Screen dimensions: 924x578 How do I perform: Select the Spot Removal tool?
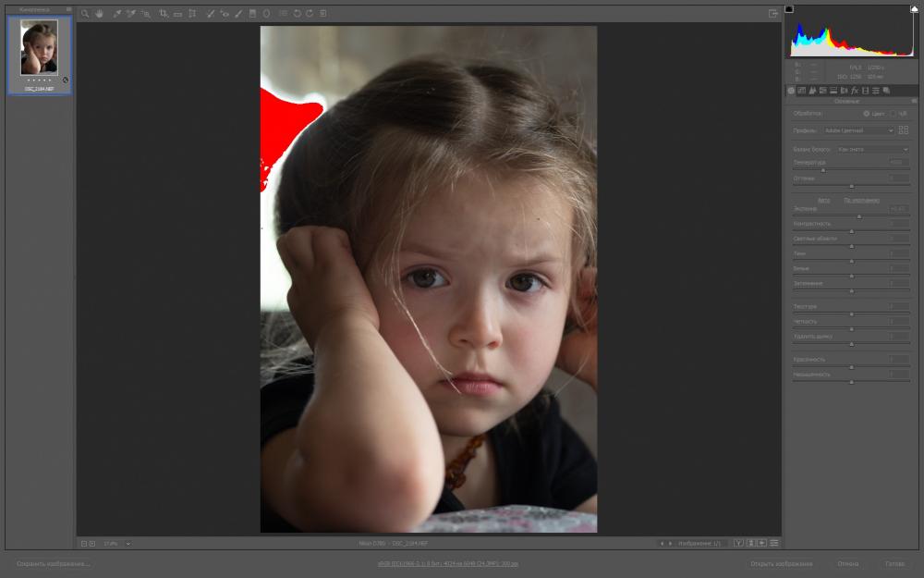[210, 13]
